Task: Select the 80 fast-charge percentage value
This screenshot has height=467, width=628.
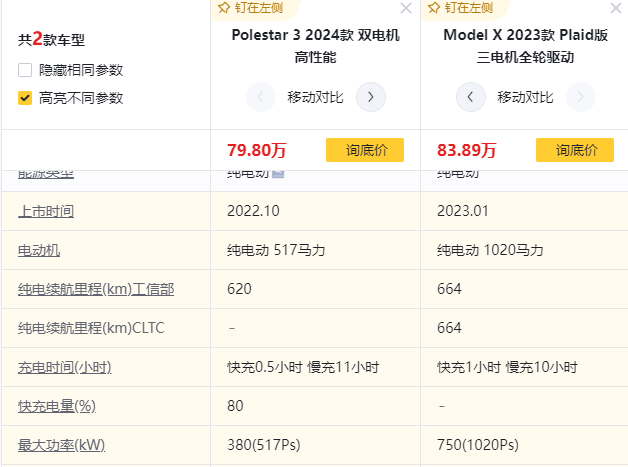Action: pos(235,406)
